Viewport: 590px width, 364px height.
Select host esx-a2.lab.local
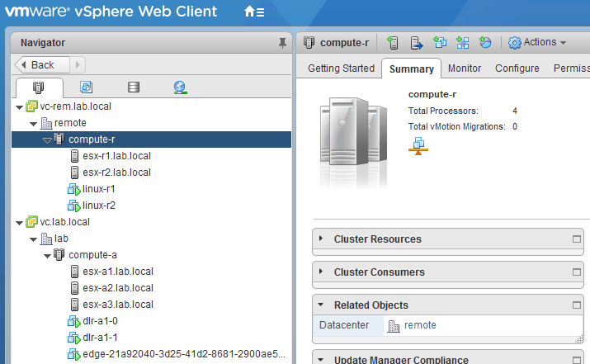118,288
